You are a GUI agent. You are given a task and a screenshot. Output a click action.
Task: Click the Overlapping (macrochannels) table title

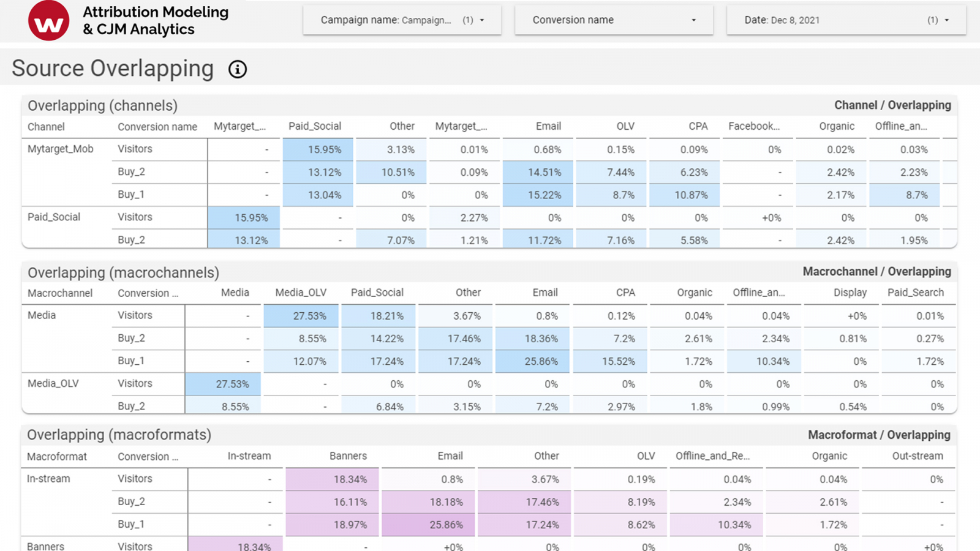tap(123, 272)
